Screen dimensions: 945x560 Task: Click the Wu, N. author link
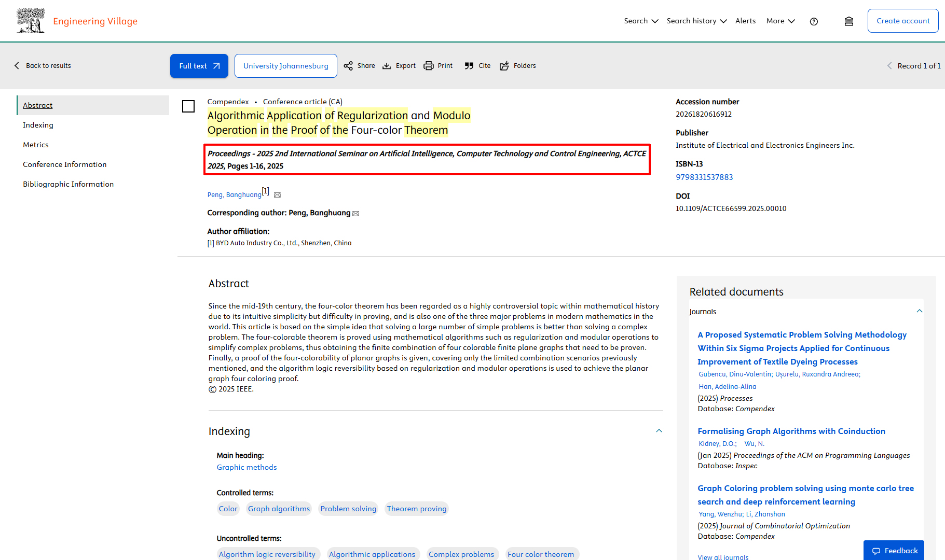click(754, 444)
